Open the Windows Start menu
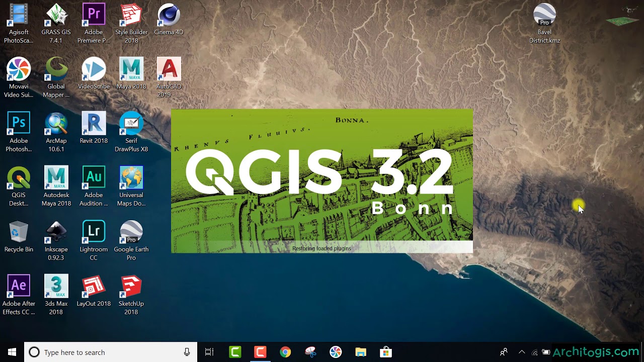The width and height of the screenshot is (644, 362). coord(12,352)
